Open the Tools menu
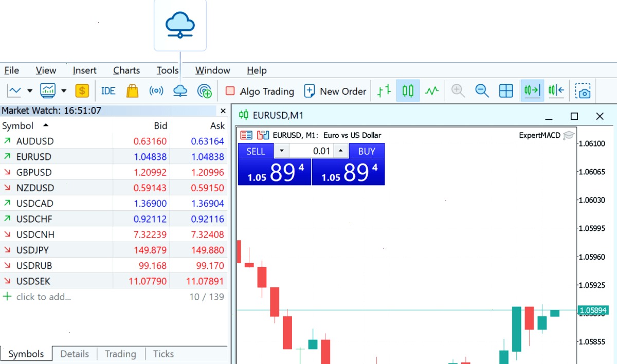Screen dimensions: 617x364 (x=168, y=70)
